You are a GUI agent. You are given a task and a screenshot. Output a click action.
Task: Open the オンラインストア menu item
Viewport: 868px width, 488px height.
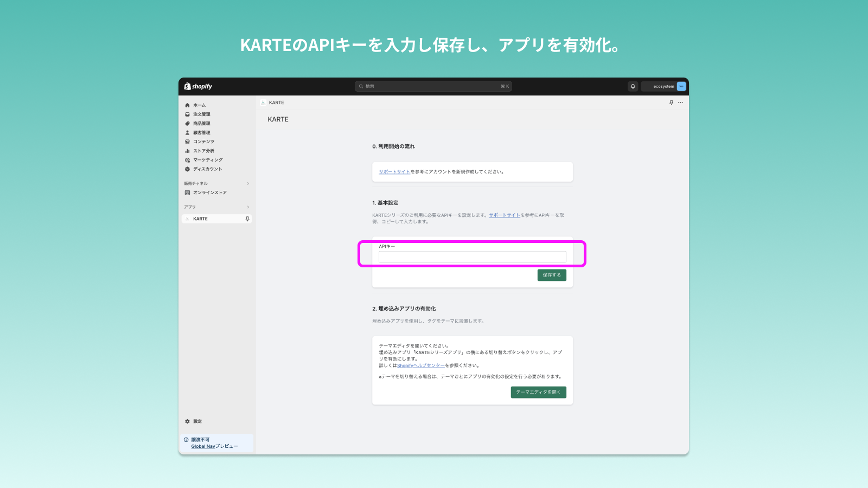209,192
